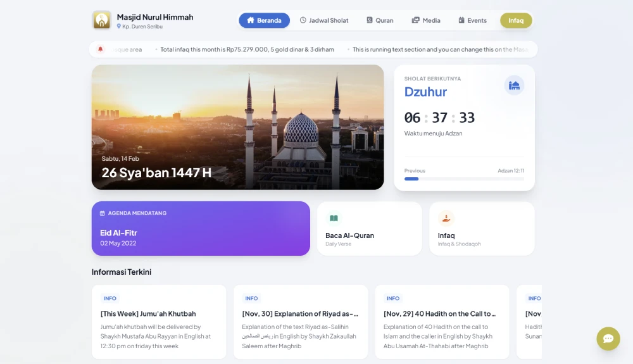This screenshot has height=364, width=633.
Task: Open the Events tab
Action: click(x=473, y=20)
